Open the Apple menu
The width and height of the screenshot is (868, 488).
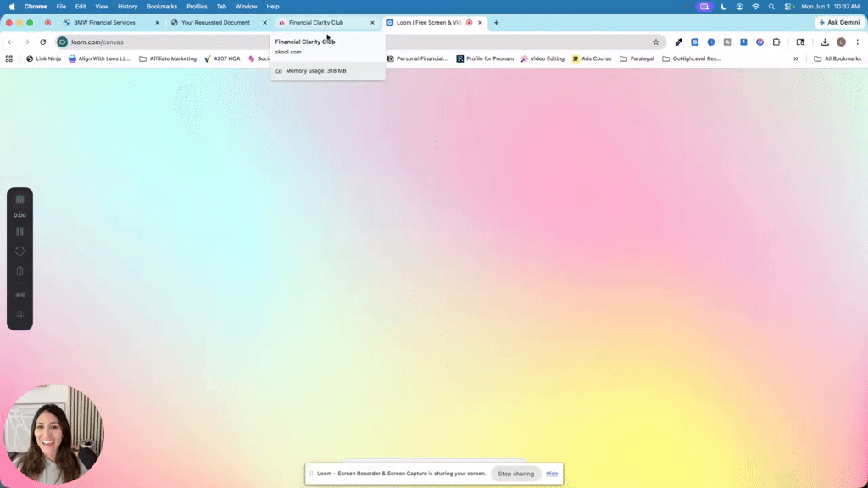[12, 7]
